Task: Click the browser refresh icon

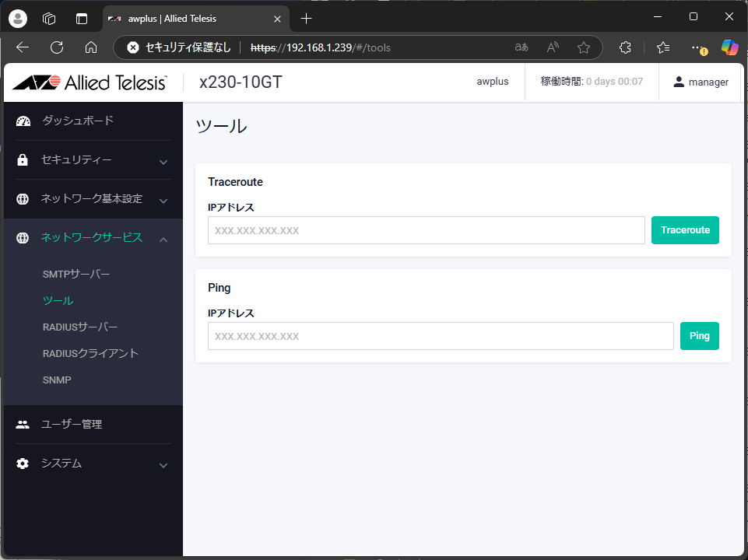Action: pyautogui.click(x=57, y=47)
